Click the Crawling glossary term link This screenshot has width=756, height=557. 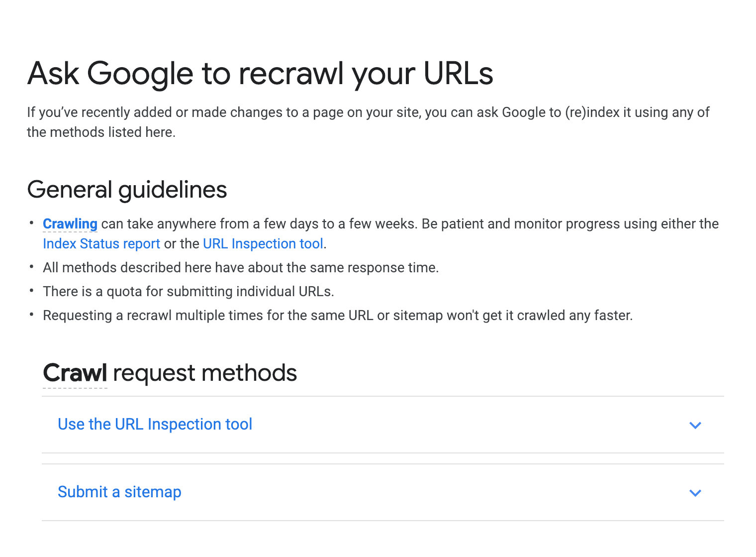[x=70, y=224]
